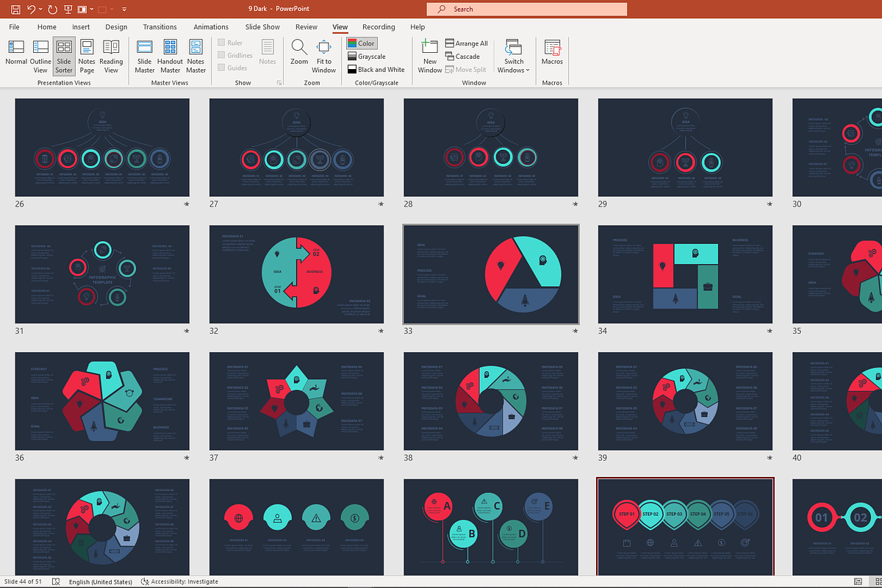Screen dimensions: 882x588
Task: Open the Help tab
Action: [417, 27]
